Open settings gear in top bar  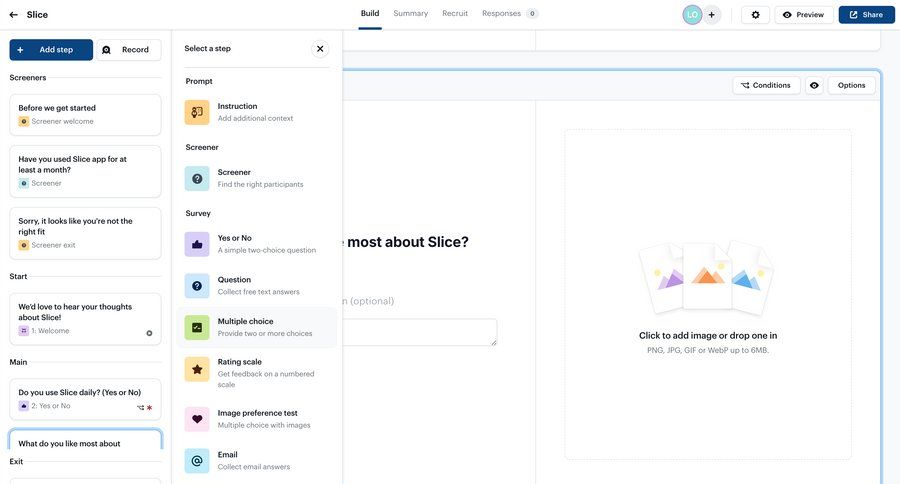755,15
